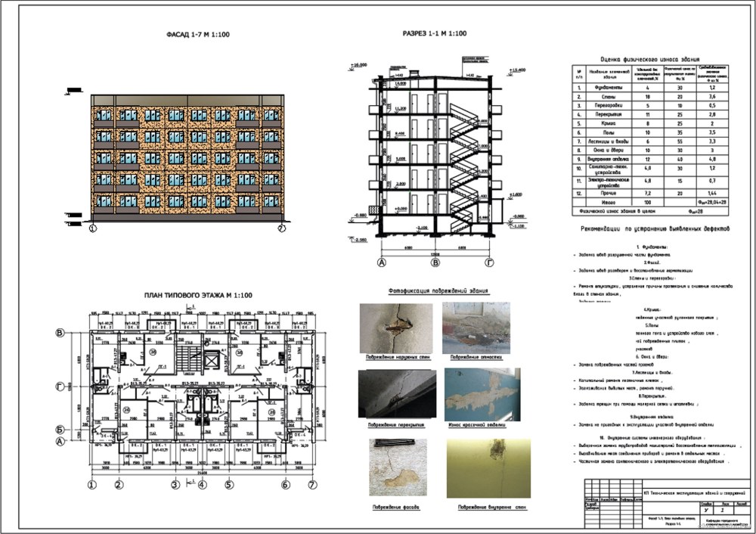756x534 pixels.
Task: Open the 'Повреждения наружных стен' photo
Action: coord(395,328)
